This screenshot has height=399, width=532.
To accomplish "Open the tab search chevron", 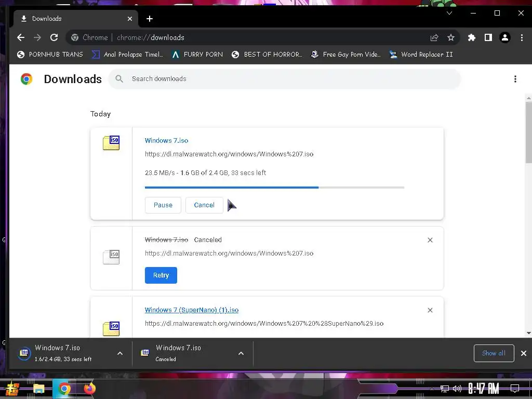I will pyautogui.click(x=449, y=13).
